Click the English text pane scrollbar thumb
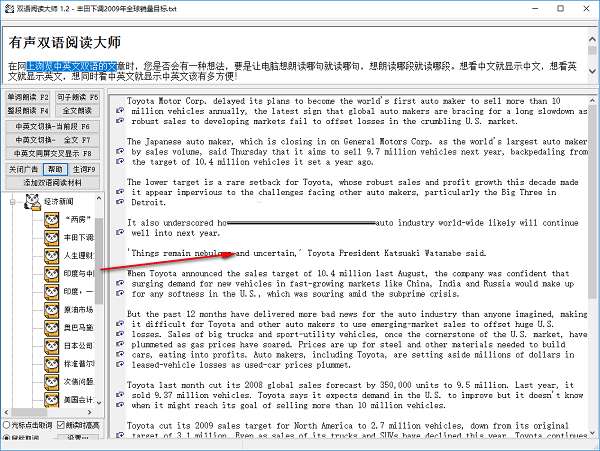600x451 pixels. coord(592,203)
